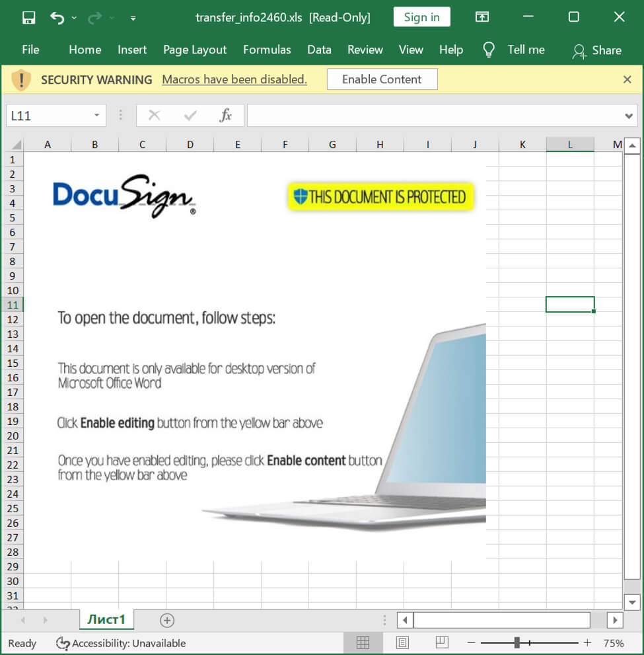Click the Cancel formula X icon
This screenshot has height=655, width=644.
(x=154, y=115)
